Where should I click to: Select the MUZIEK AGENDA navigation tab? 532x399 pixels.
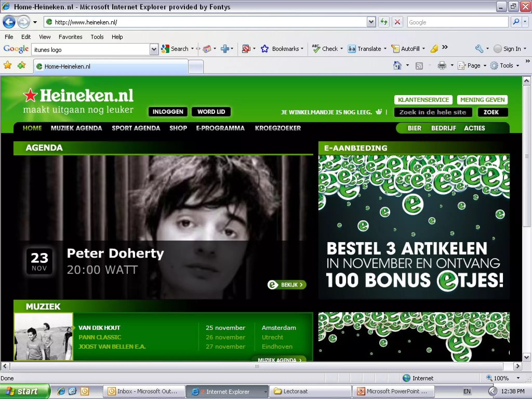pos(76,128)
